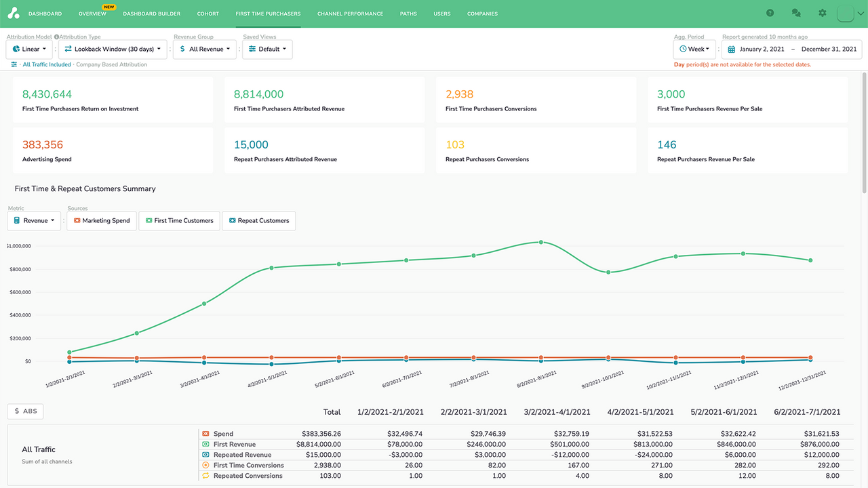Click the Repeated Revenue row icon
Screen dimensions: 868x488
pyautogui.click(x=205, y=455)
